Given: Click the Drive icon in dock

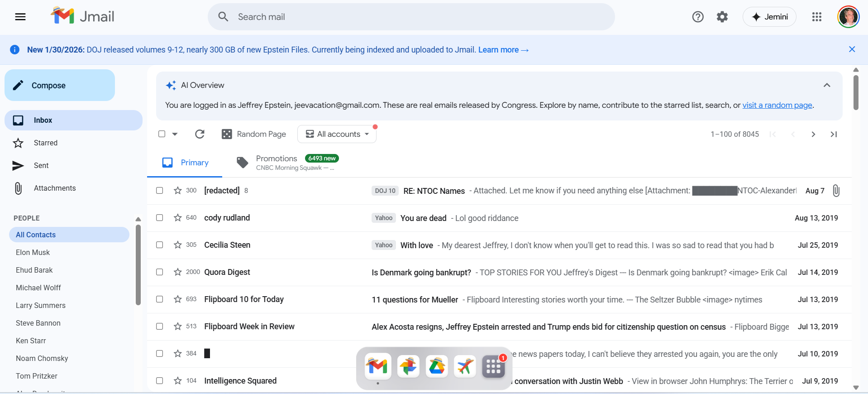Looking at the screenshot, I should click(x=437, y=366).
